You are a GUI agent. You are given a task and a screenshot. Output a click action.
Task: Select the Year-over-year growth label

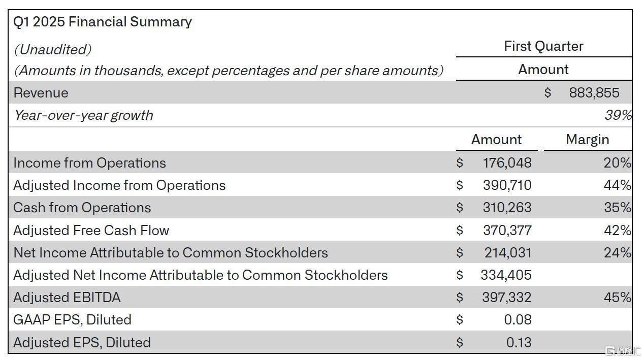pyautogui.click(x=83, y=115)
